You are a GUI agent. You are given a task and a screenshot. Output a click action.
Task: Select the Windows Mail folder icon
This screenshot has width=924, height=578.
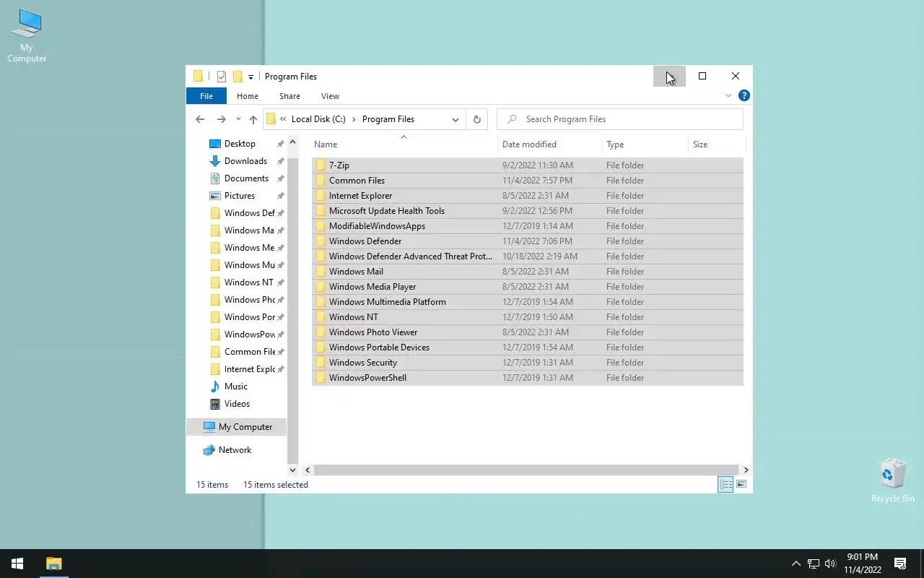click(x=321, y=272)
